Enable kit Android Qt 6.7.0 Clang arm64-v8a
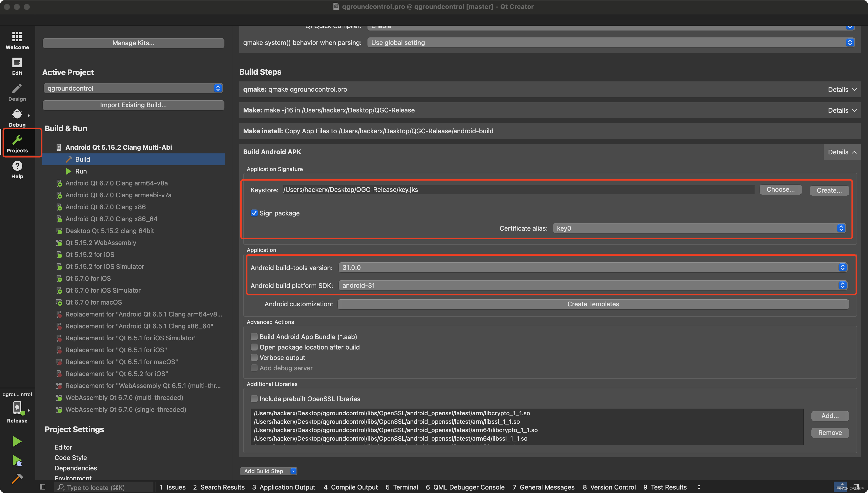Image resolution: width=868 pixels, height=493 pixels. coord(116,183)
